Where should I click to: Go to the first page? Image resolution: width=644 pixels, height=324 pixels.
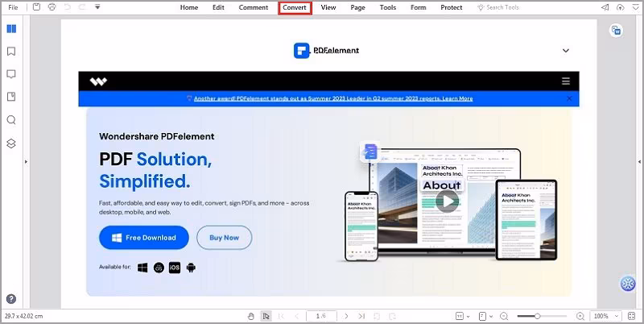pyautogui.click(x=281, y=316)
